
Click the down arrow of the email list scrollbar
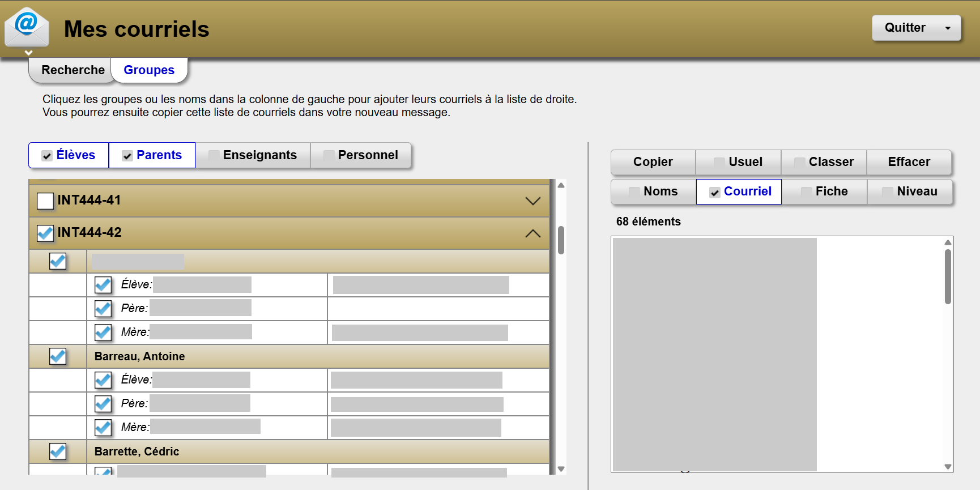click(x=948, y=467)
